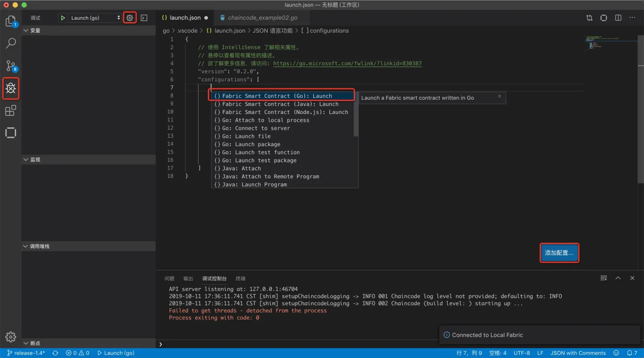The height and width of the screenshot is (358, 644).
Task: Change language mode JSON with Comments
Action: click(578, 353)
